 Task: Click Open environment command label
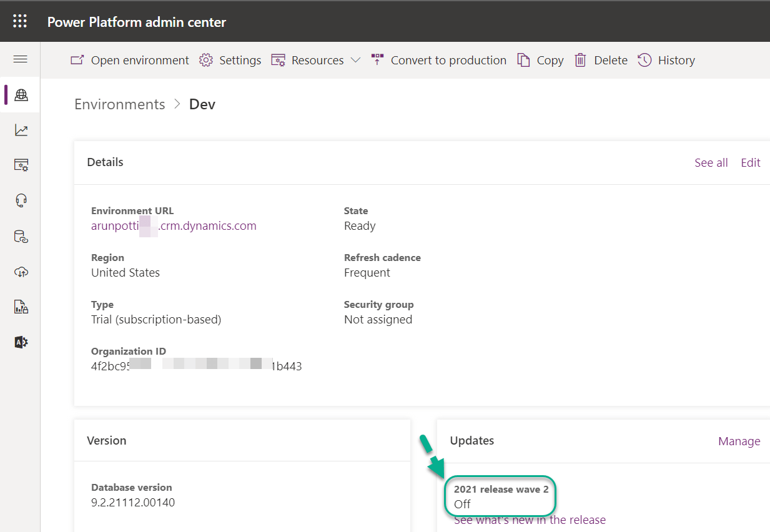[140, 60]
